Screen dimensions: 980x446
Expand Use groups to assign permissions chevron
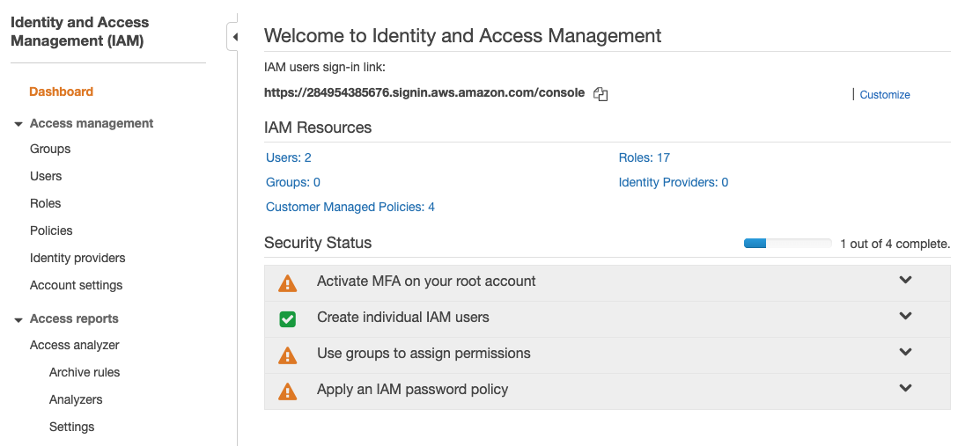tap(905, 353)
